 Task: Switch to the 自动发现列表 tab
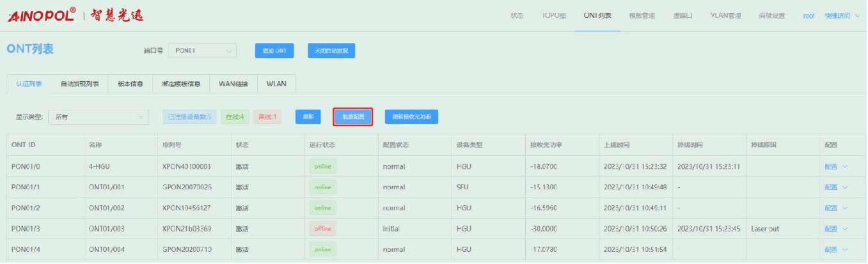[80, 84]
